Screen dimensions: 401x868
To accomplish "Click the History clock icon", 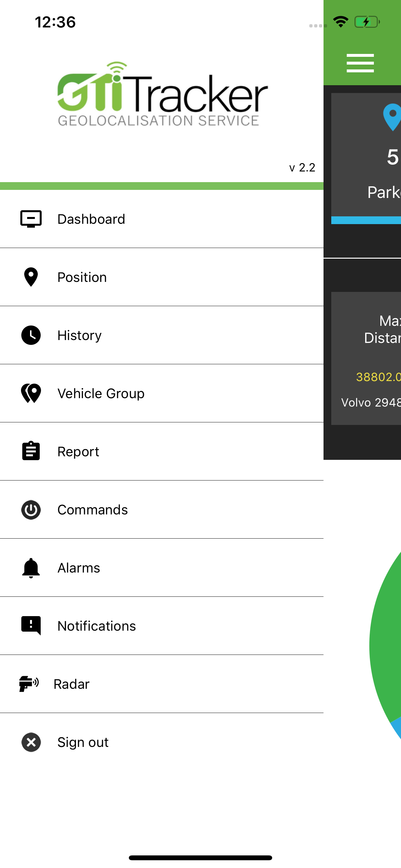I will [x=31, y=335].
